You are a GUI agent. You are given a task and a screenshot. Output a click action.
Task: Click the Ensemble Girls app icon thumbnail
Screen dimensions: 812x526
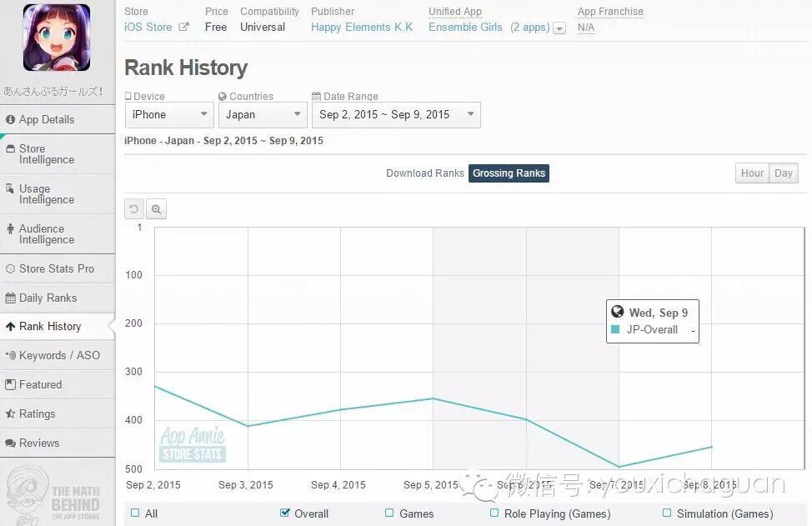click(x=57, y=38)
